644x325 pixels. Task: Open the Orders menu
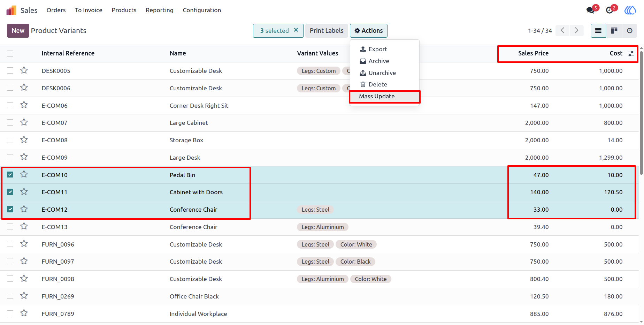click(x=56, y=10)
